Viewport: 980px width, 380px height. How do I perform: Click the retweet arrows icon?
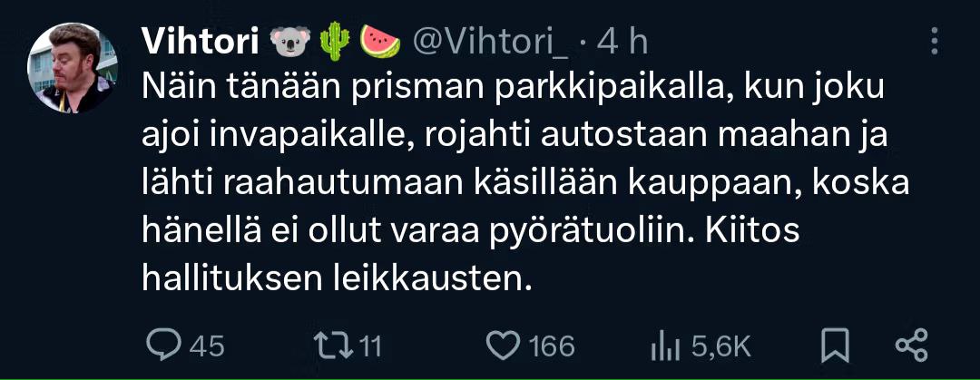tap(329, 346)
